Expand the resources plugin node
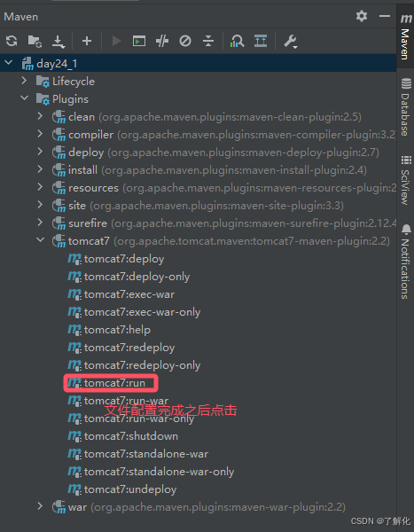The image size is (414, 532). pyautogui.click(x=40, y=187)
